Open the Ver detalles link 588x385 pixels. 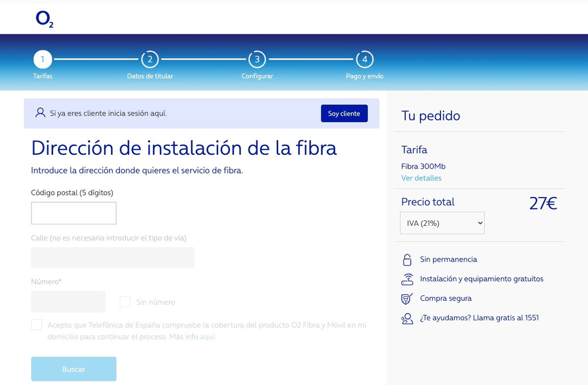click(421, 178)
